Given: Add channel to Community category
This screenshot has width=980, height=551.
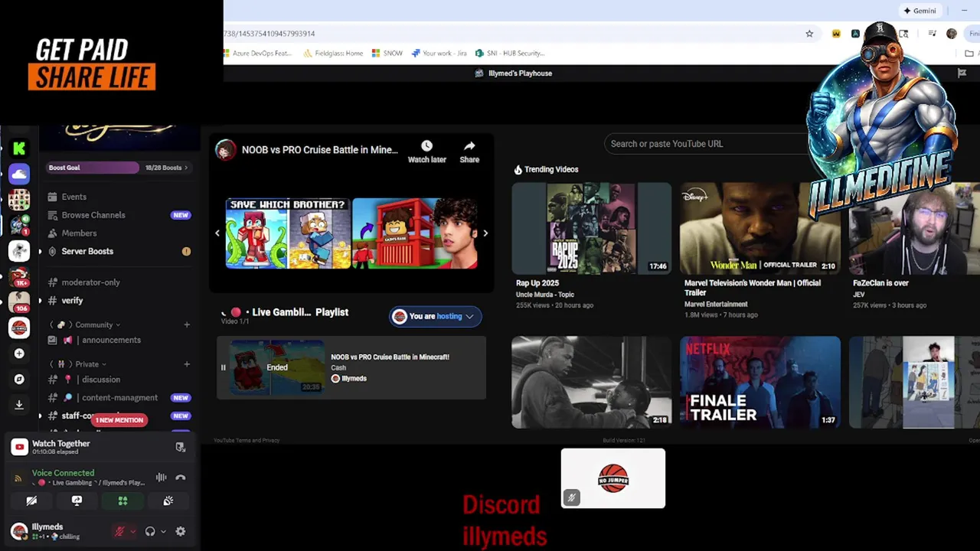Looking at the screenshot, I should tap(186, 324).
